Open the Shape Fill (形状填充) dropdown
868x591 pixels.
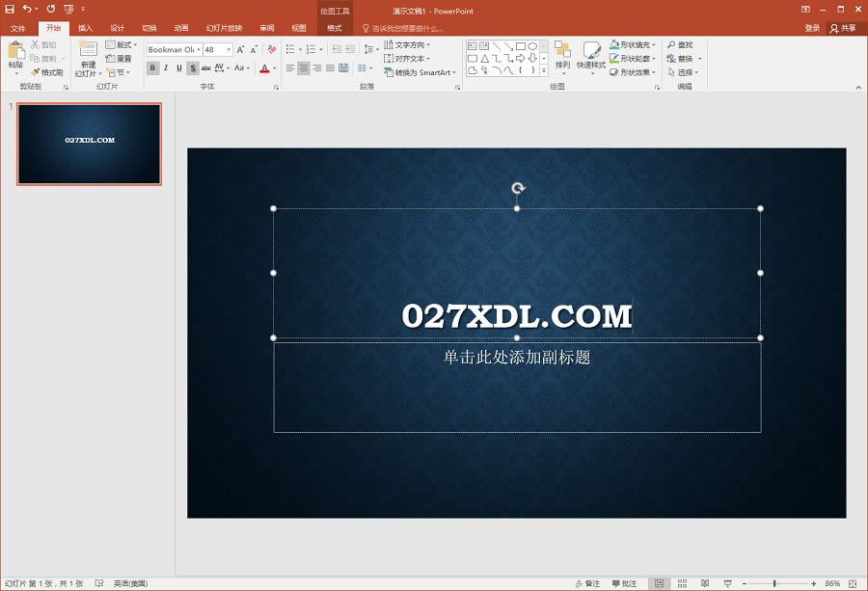[632, 44]
